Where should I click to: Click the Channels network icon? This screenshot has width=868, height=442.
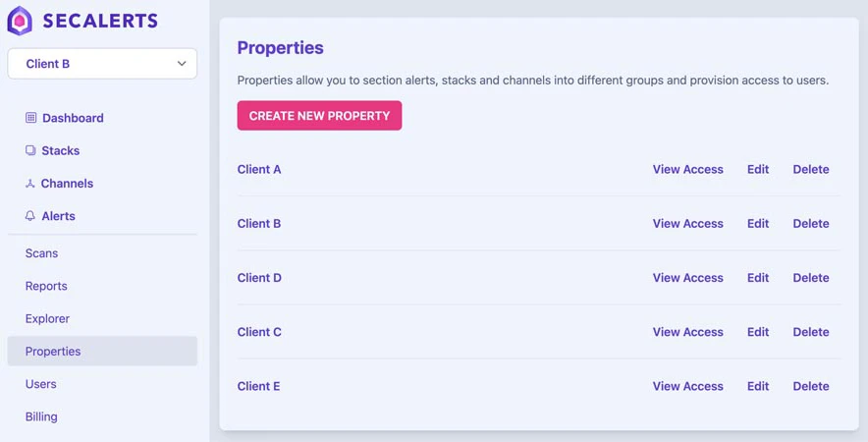click(30, 184)
